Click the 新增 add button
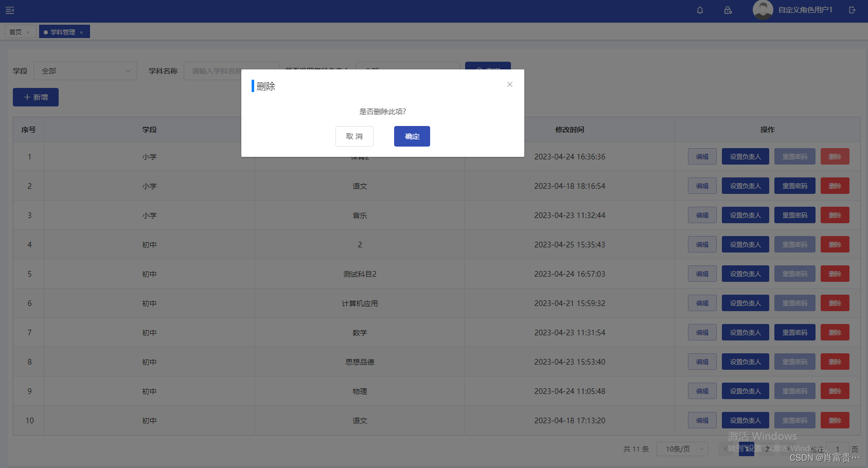The width and height of the screenshot is (868, 468). click(36, 97)
